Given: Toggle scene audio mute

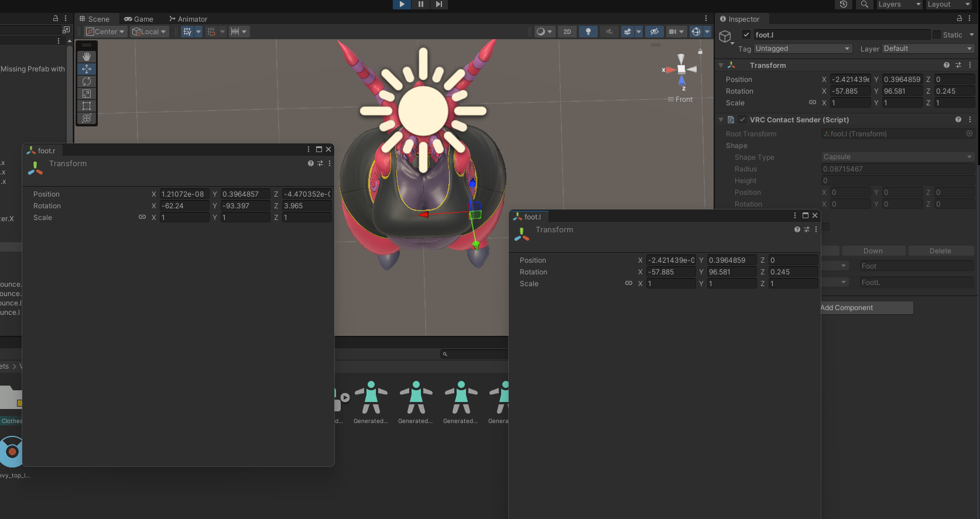Looking at the screenshot, I should point(609,32).
